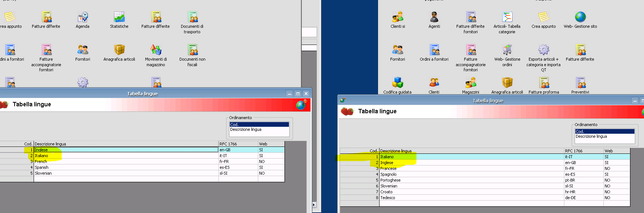Select Descrizione lingua ordering in left Tabella lingue
644x213 pixels.
tap(259, 129)
